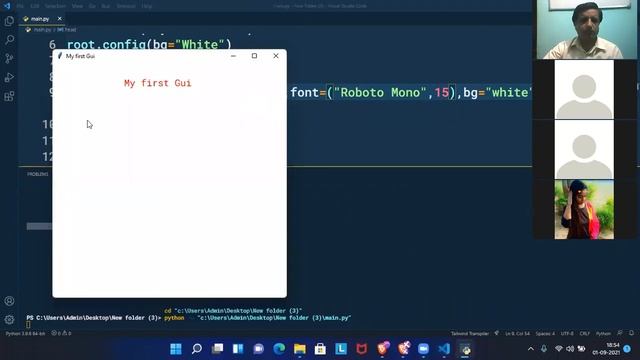The height and width of the screenshot is (360, 640).
Task: Open Microsoft Store from taskbar
Action: pyautogui.click(x=320, y=349)
